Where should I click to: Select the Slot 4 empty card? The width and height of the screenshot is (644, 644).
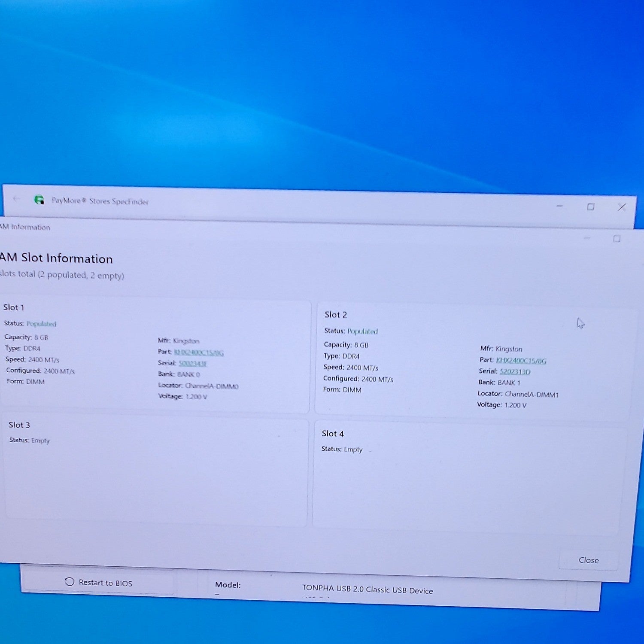[469, 477]
